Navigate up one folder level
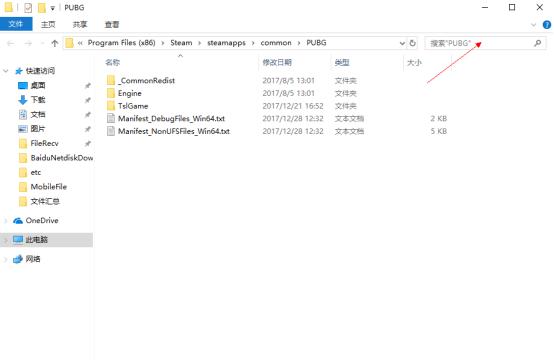The image size is (554, 360). [54, 43]
